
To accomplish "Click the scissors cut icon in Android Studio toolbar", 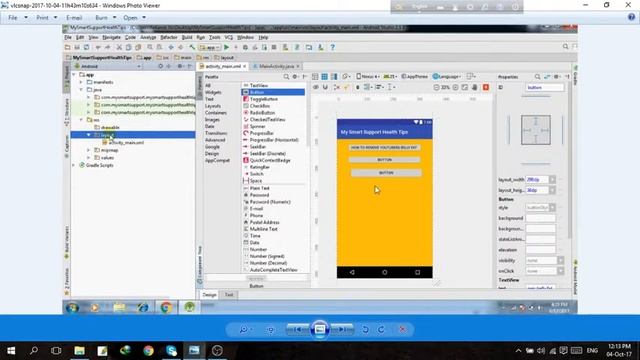I will click(119, 47).
